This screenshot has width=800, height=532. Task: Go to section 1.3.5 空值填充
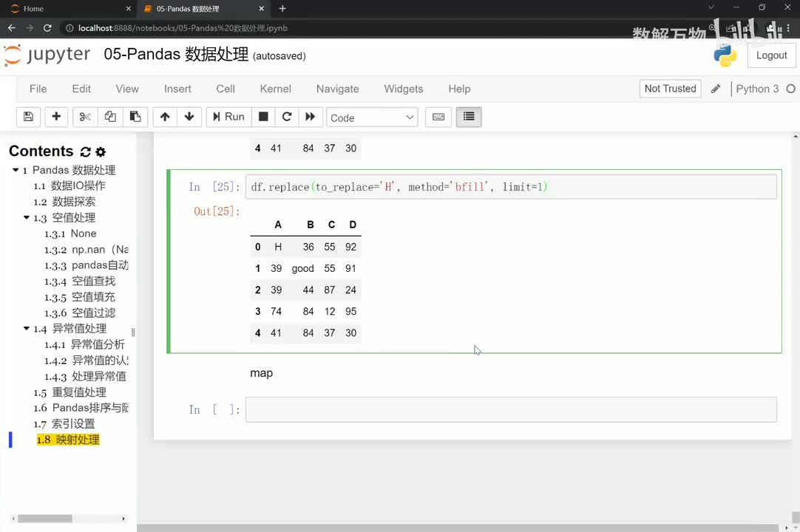[80, 297]
